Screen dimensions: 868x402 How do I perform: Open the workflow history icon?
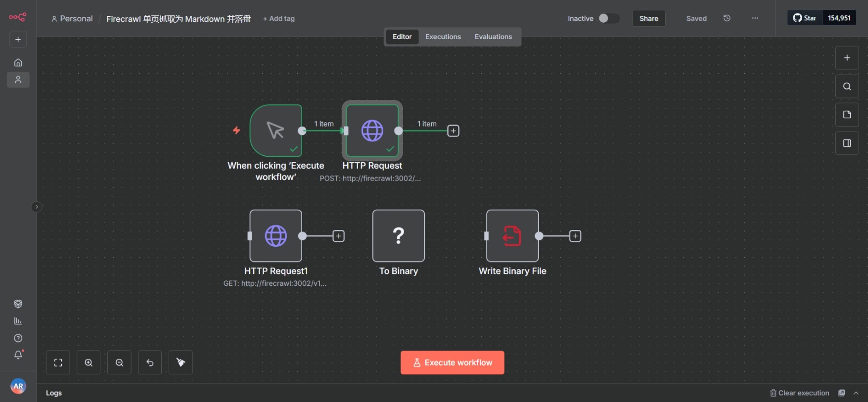tap(727, 18)
